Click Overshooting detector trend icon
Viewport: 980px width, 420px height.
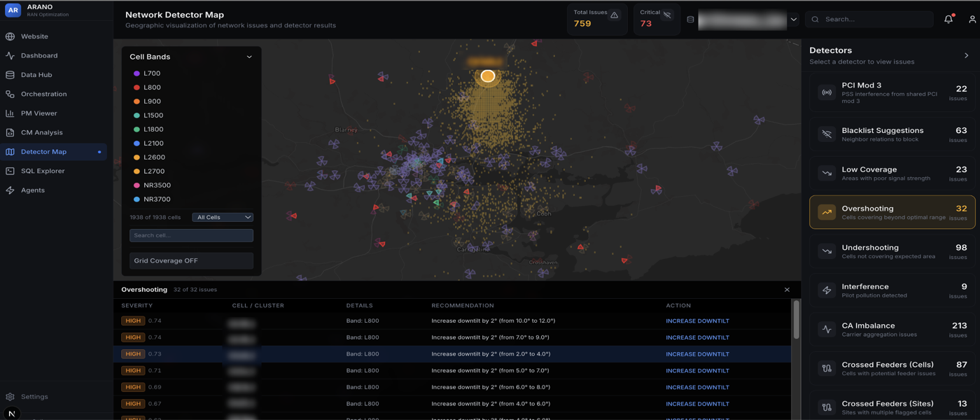[x=827, y=213]
